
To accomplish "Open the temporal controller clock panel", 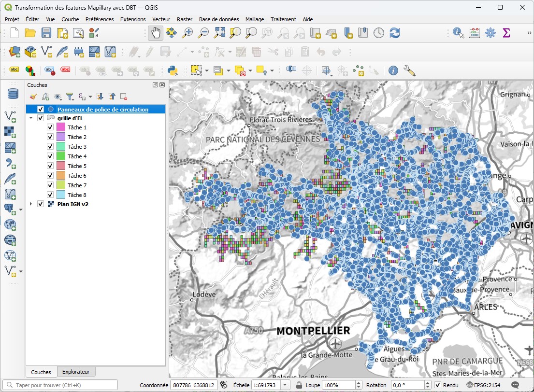I will [379, 33].
